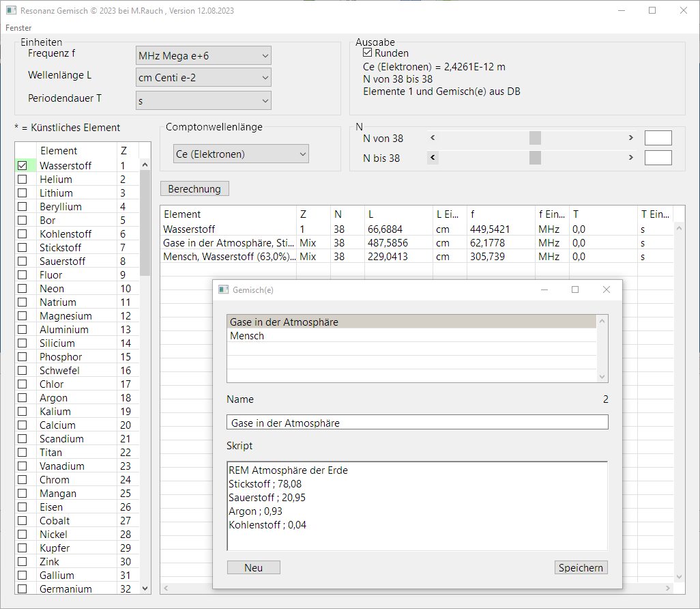The height and width of the screenshot is (609, 700).
Task: Maximize the Gemisch(e) window
Action: [575, 289]
